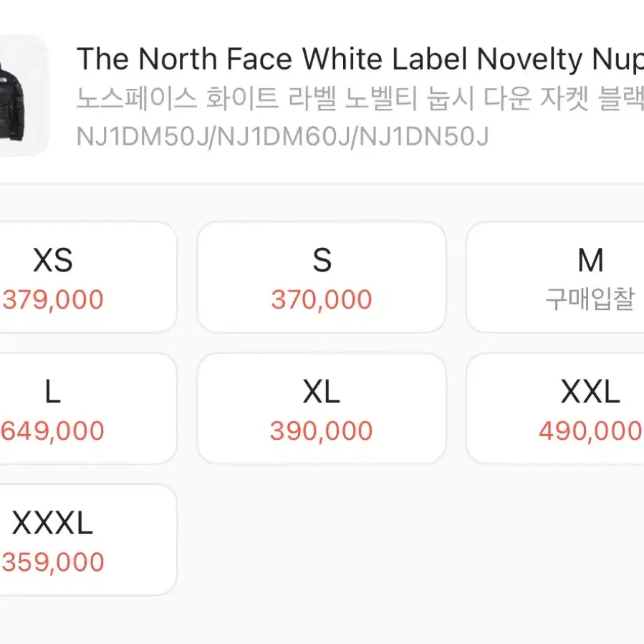Click the XL size label
The image size is (644, 644).
(321, 391)
